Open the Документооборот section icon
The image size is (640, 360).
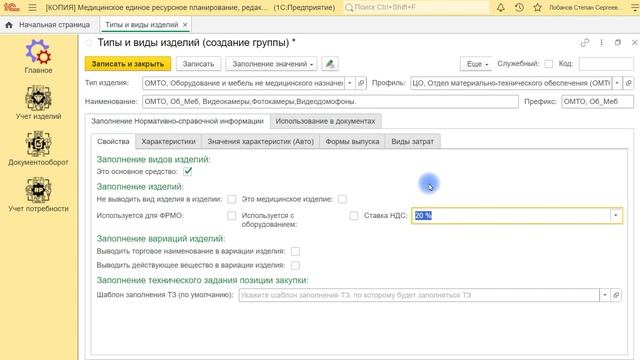[38, 144]
